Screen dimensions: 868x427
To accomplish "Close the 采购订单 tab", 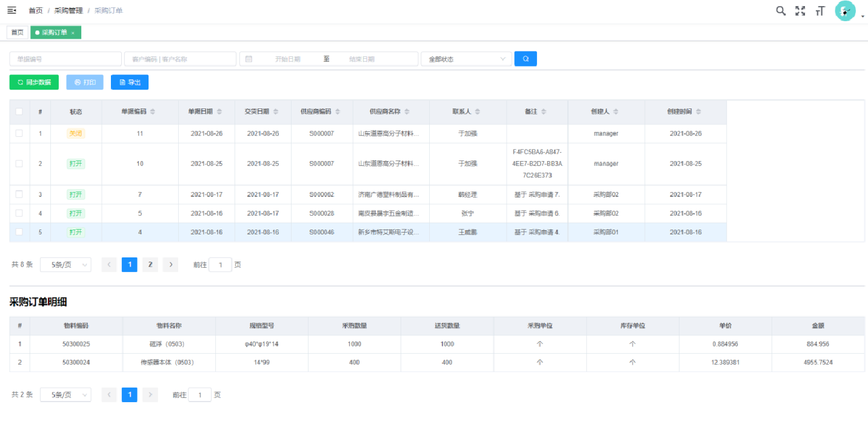I will pyautogui.click(x=73, y=33).
